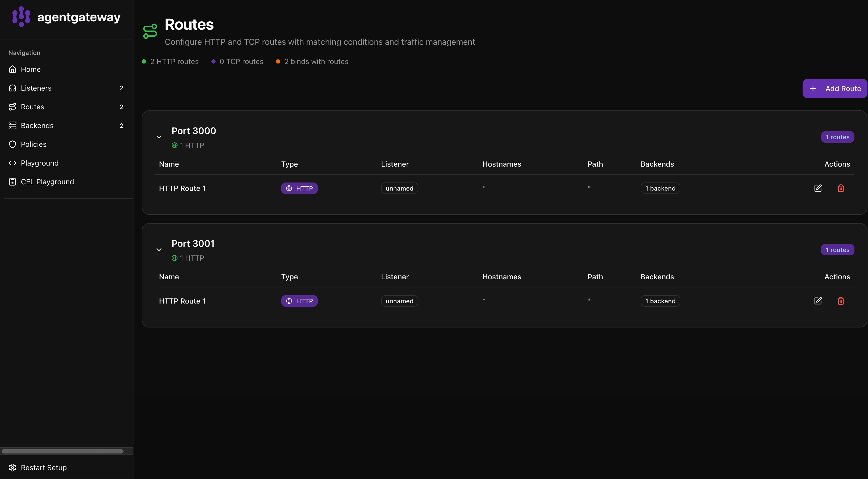This screenshot has height=479, width=868.
Task: Delete HTTP Route 1 on Port 3001
Action: [x=841, y=301]
